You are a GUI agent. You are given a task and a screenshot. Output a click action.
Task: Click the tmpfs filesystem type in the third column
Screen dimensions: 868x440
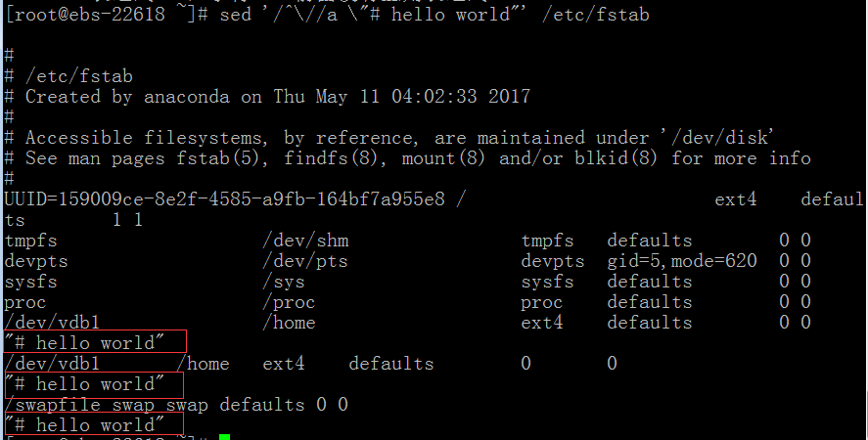pos(547,241)
